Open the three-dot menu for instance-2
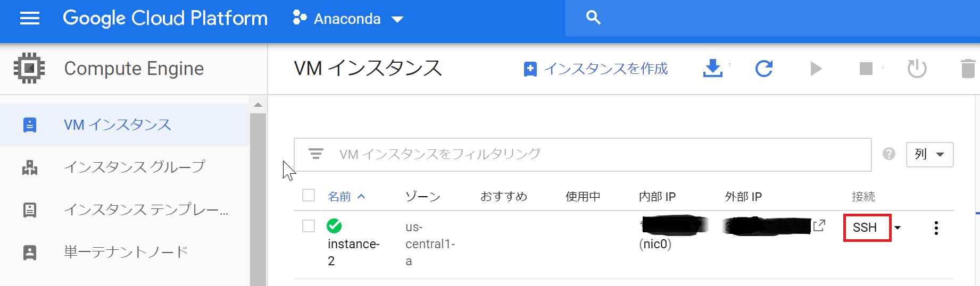Image resolution: width=980 pixels, height=286 pixels. click(x=936, y=228)
